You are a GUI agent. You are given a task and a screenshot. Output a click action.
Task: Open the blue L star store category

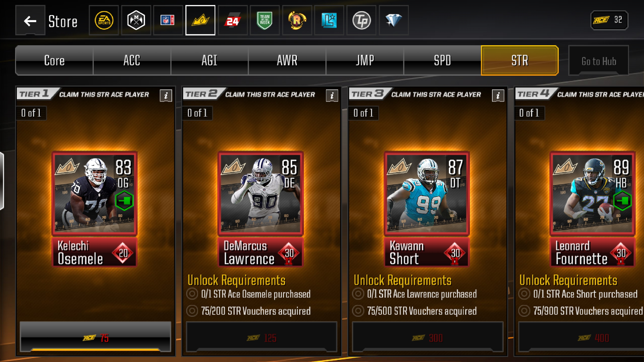pyautogui.click(x=329, y=20)
